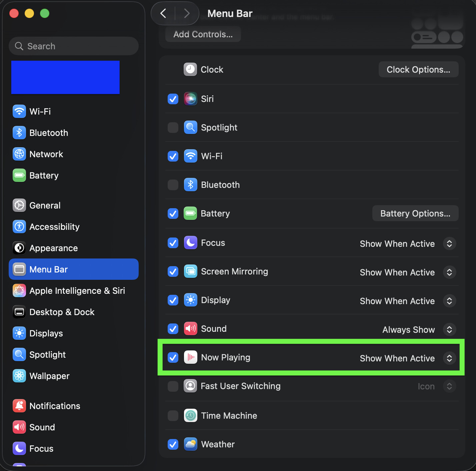Click the Weather cloud icon
Screen dimensions: 476x471
pos(191,444)
